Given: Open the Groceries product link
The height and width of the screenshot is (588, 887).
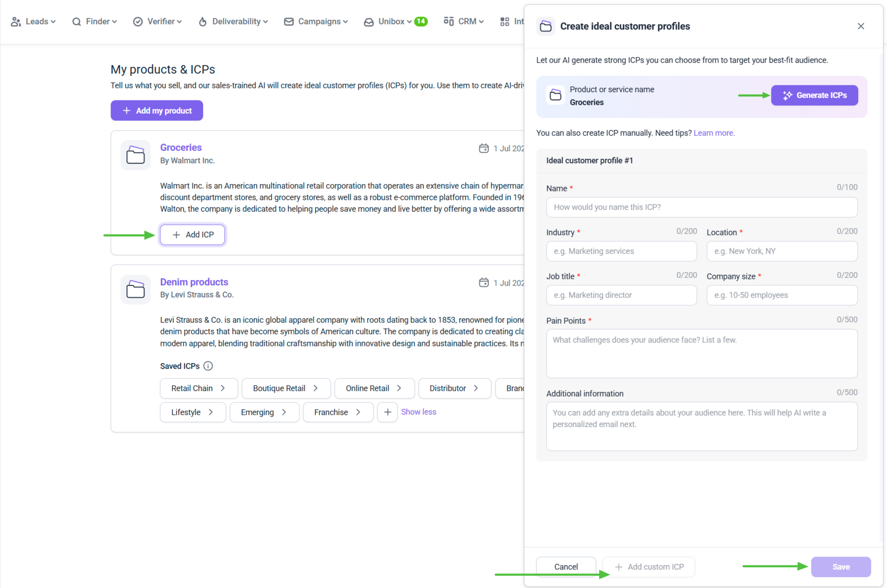Looking at the screenshot, I should 181,147.
